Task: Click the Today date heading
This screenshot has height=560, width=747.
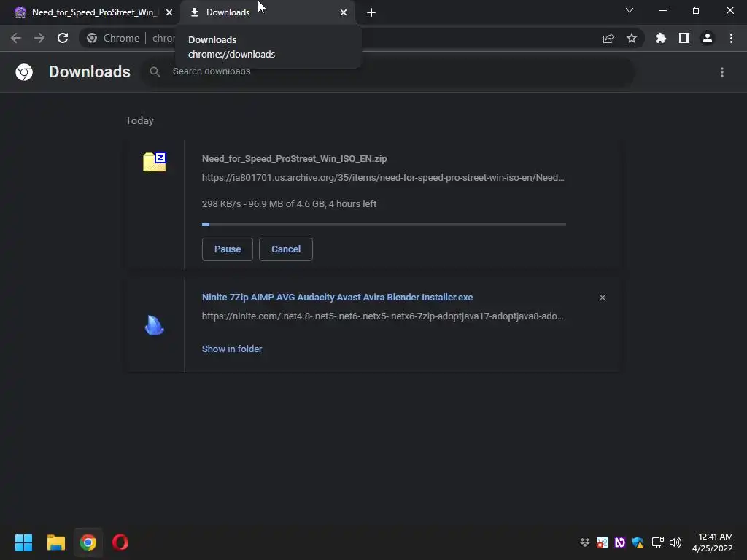Action: tap(139, 120)
